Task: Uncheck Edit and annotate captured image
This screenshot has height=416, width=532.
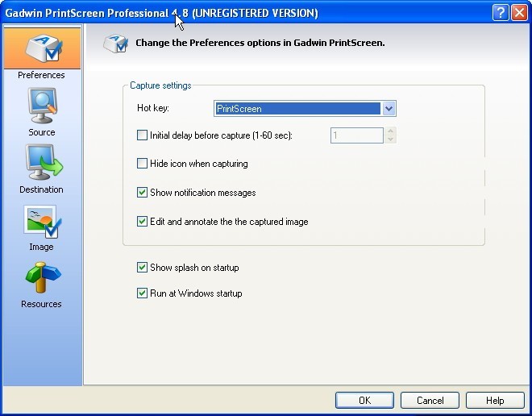Action: (x=142, y=222)
